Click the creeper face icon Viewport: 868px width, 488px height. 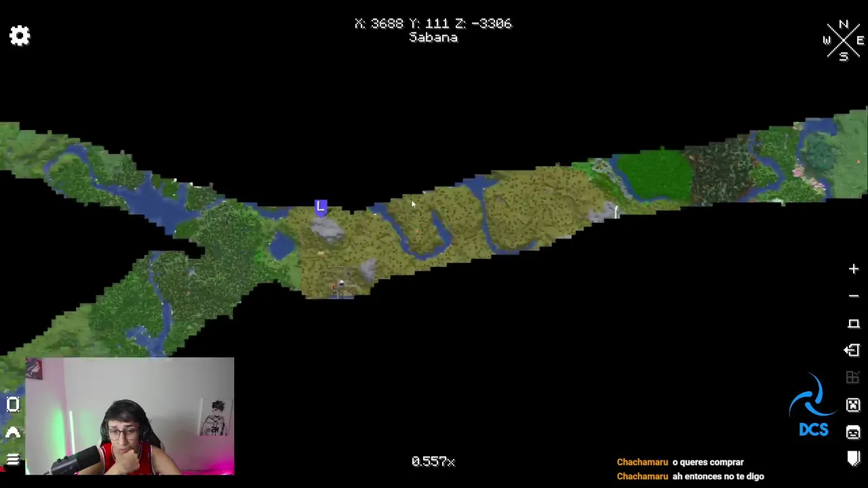click(x=853, y=405)
